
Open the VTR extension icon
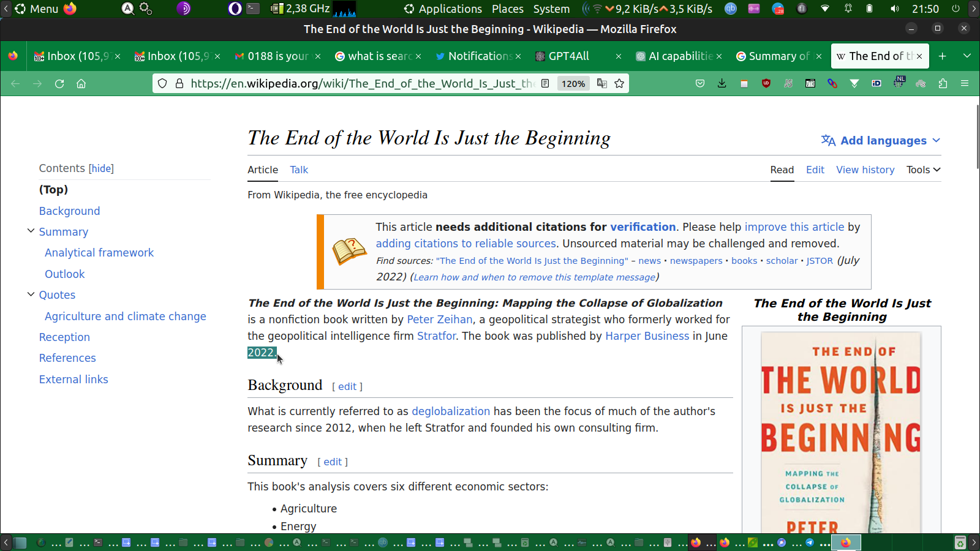(x=810, y=83)
